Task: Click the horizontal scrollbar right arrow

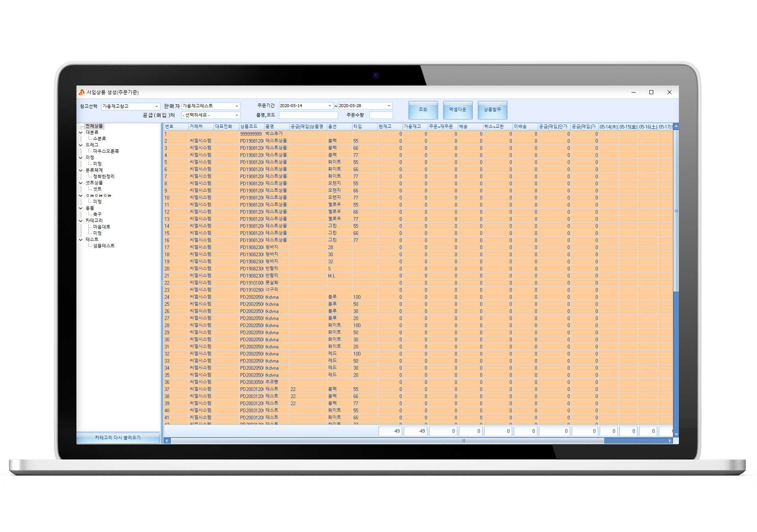Action: coord(670,441)
